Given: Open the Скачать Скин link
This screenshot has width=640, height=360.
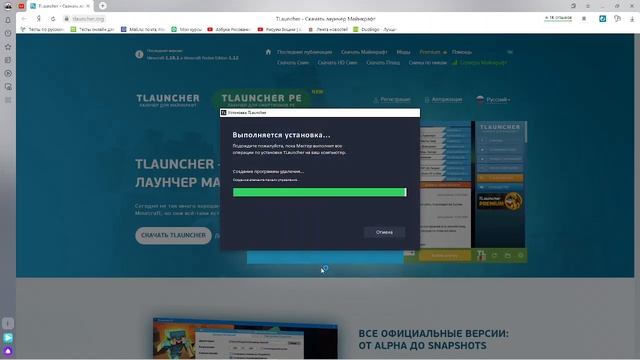Looking at the screenshot, I should pos(293,63).
